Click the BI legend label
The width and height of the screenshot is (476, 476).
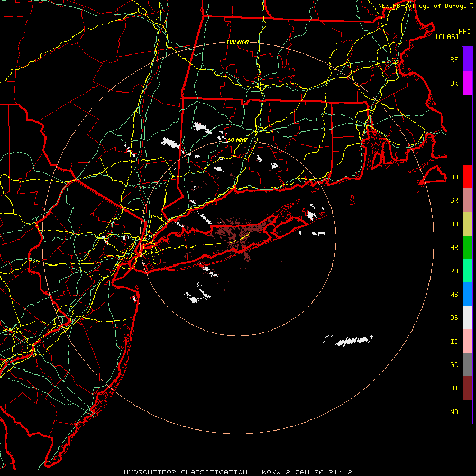coord(454,388)
